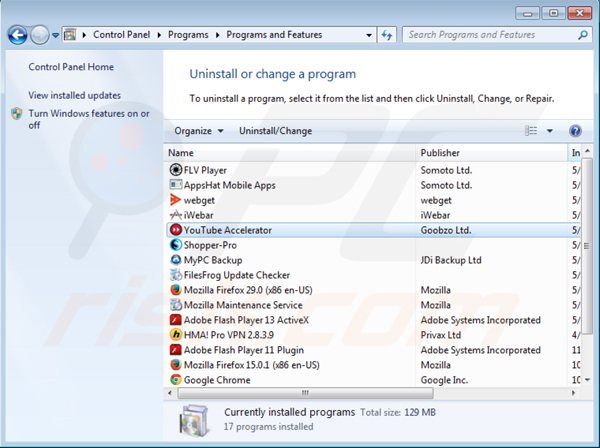Open help with the question mark icon
Image resolution: width=600 pixels, height=448 pixels.
tap(575, 131)
